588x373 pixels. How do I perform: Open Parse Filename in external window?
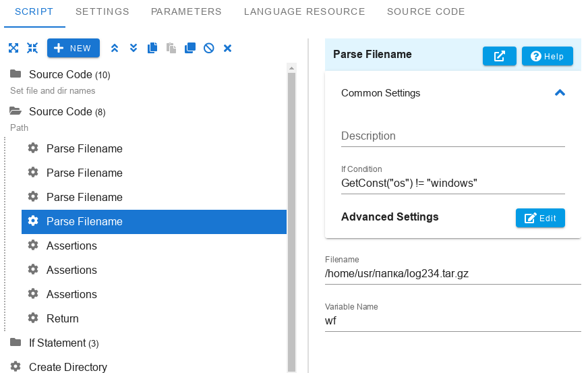[x=499, y=56]
